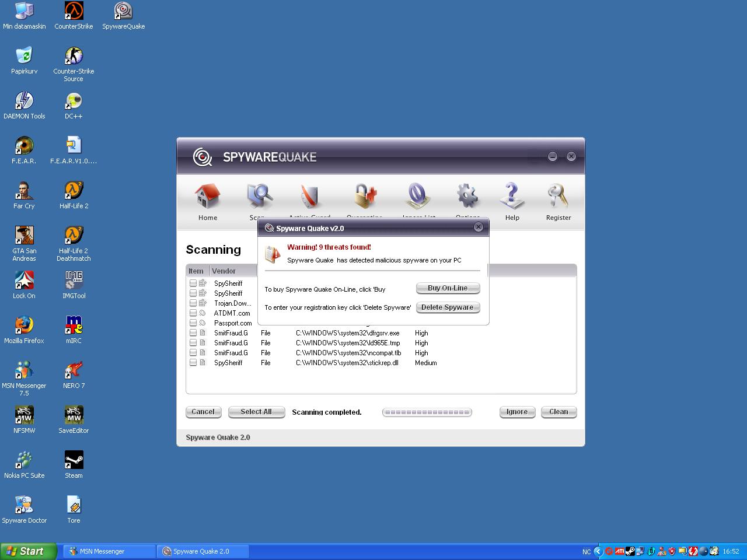Select the Tore desktop file icon

pos(74,510)
